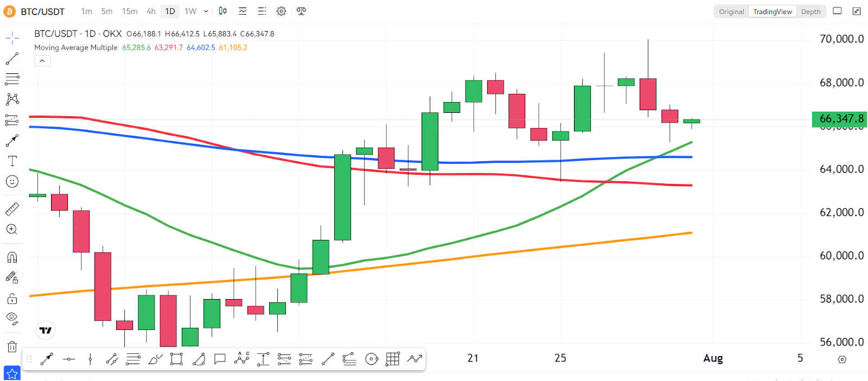Click the Bitcoin coin logo
The height and width of the screenshot is (381, 868).
(x=10, y=11)
